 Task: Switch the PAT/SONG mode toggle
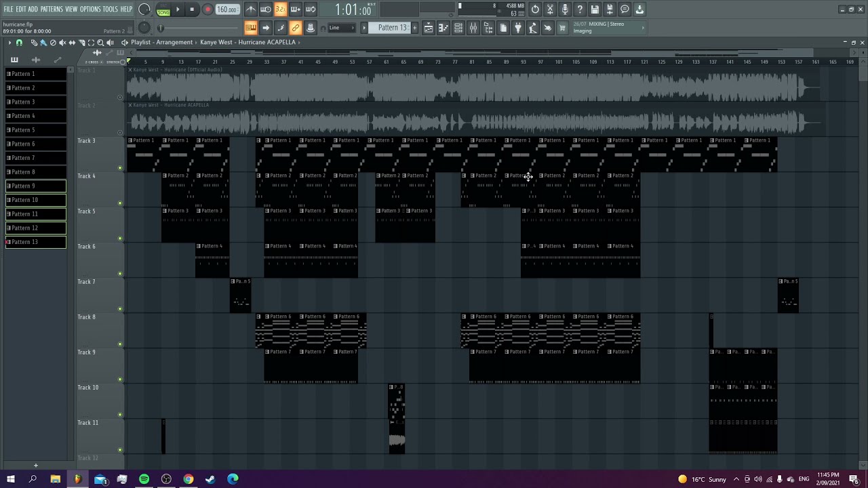click(x=163, y=9)
